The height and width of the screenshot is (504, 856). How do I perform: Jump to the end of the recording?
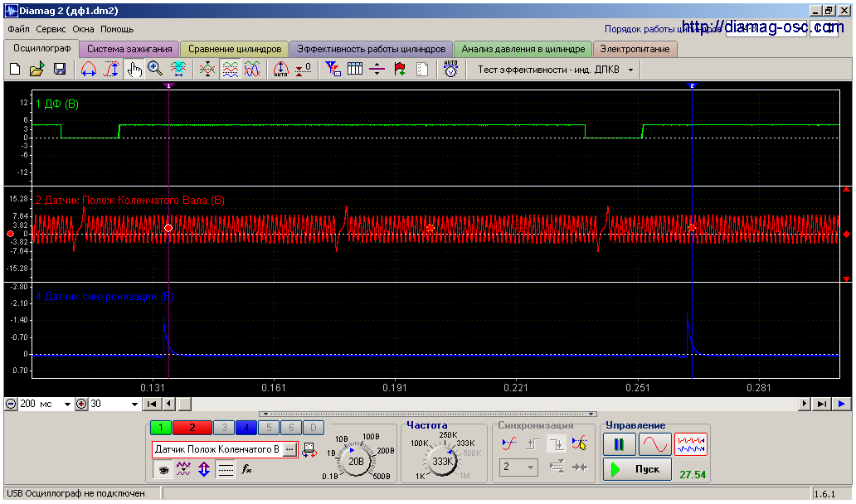tap(822, 405)
